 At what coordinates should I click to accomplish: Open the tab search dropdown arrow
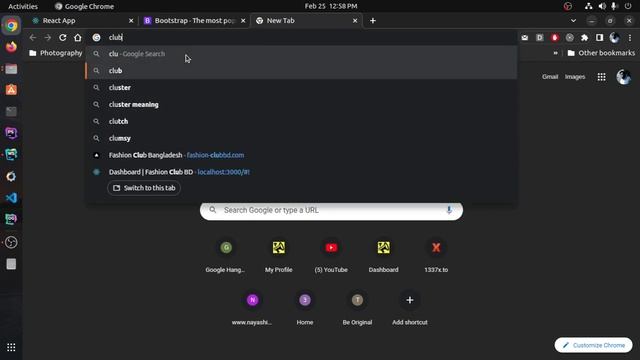[573, 20]
